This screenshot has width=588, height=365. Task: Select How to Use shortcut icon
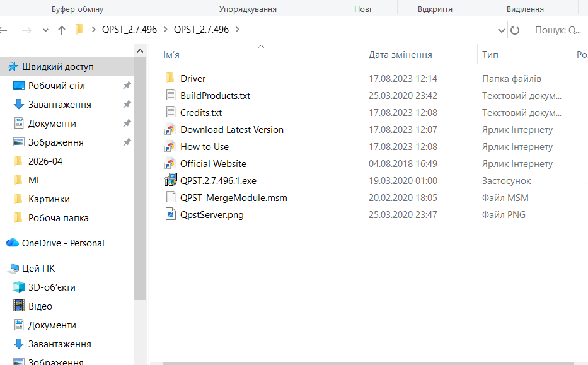(x=170, y=146)
